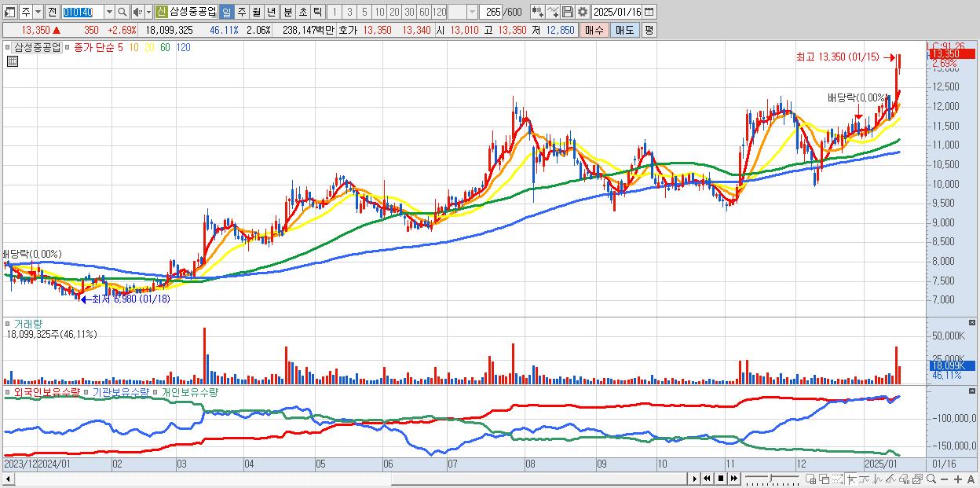Click the 거래량 volume indicator label
This screenshot has width=980, height=488.
(x=27, y=324)
